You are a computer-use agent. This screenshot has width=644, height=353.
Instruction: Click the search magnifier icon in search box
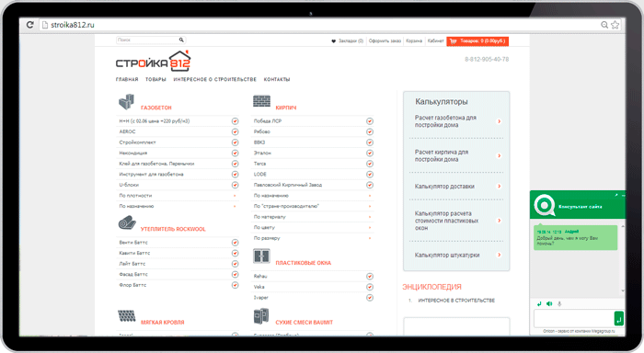click(181, 40)
